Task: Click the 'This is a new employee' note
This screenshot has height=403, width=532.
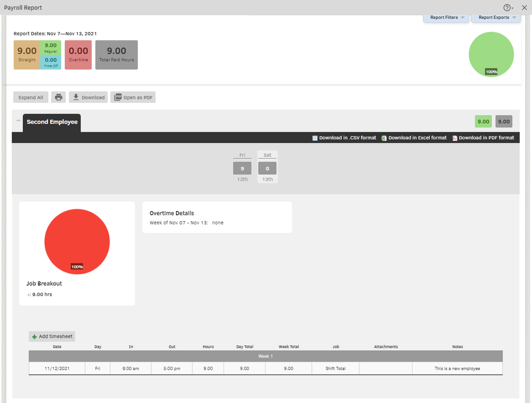Action: [457, 368]
